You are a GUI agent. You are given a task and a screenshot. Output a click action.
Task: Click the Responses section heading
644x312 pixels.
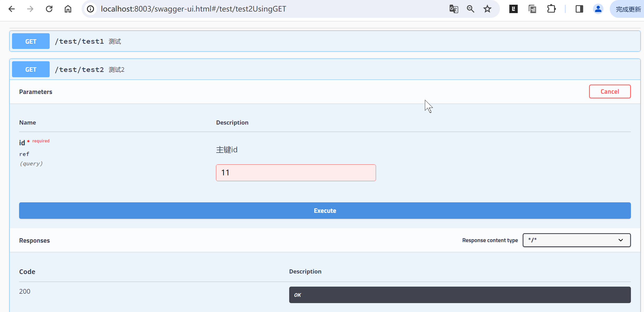35,241
